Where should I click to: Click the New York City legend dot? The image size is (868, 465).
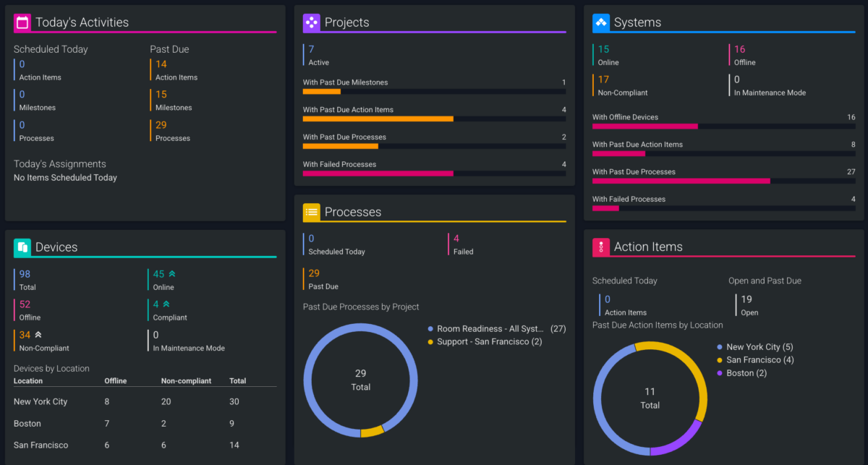(x=719, y=347)
